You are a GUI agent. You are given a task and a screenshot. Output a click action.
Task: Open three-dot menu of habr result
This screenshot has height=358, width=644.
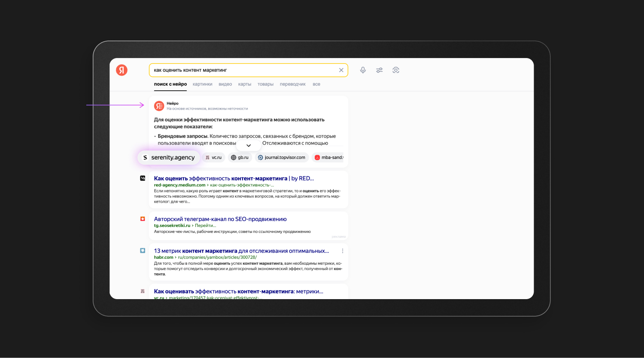343,251
